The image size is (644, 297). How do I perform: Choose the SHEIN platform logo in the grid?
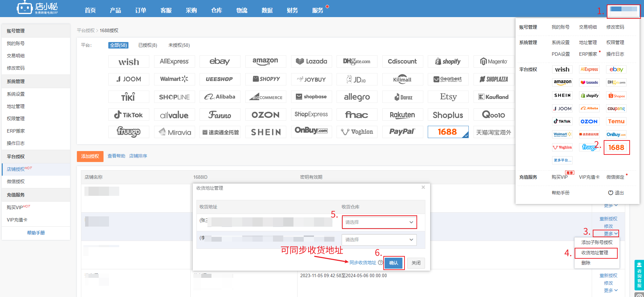pyautogui.click(x=265, y=132)
